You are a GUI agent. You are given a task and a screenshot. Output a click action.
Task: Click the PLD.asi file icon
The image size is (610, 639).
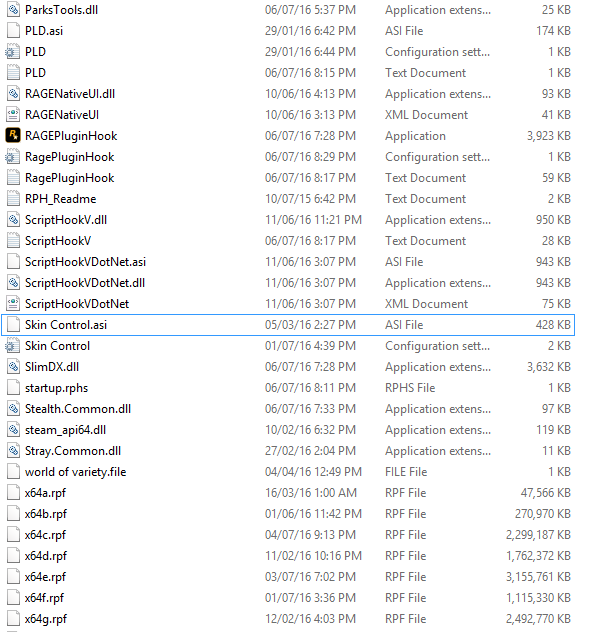click(13, 31)
